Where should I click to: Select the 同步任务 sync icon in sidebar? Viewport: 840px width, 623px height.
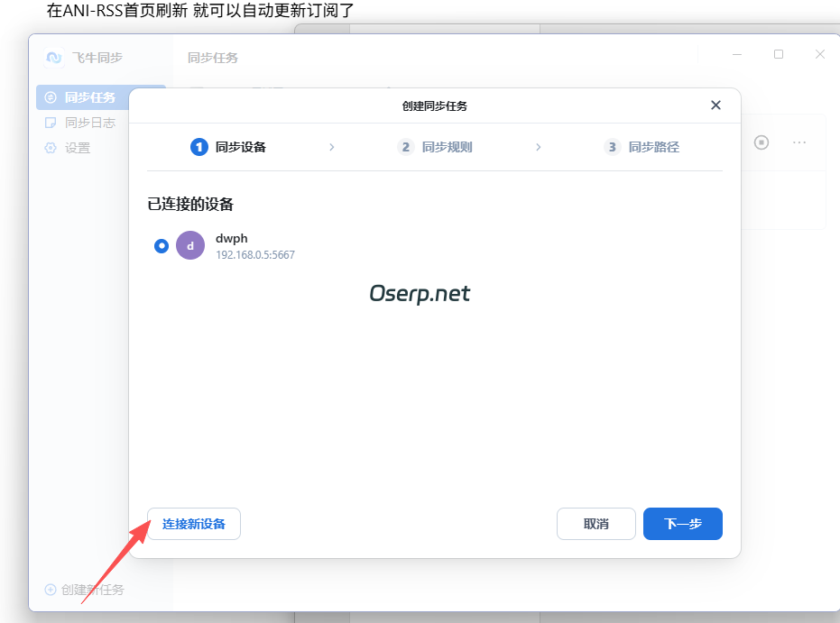pyautogui.click(x=50, y=97)
